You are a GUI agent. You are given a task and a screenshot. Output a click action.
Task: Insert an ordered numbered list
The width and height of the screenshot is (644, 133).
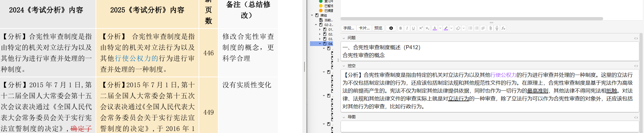coord(477,28)
